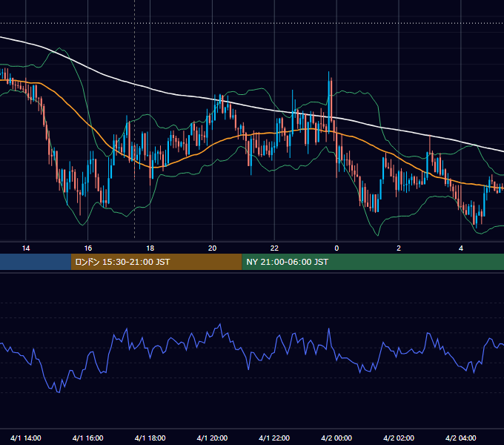
Task: Click the NY 21:00-06:00 JST session bar
Action: [x=373, y=262]
